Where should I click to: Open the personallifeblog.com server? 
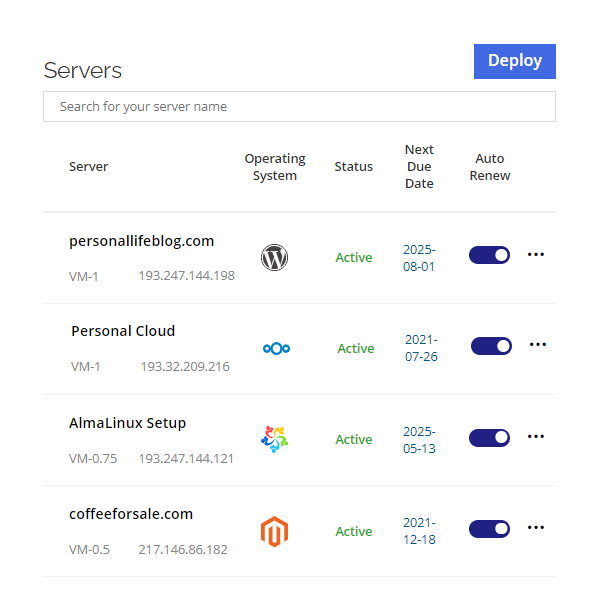141,241
